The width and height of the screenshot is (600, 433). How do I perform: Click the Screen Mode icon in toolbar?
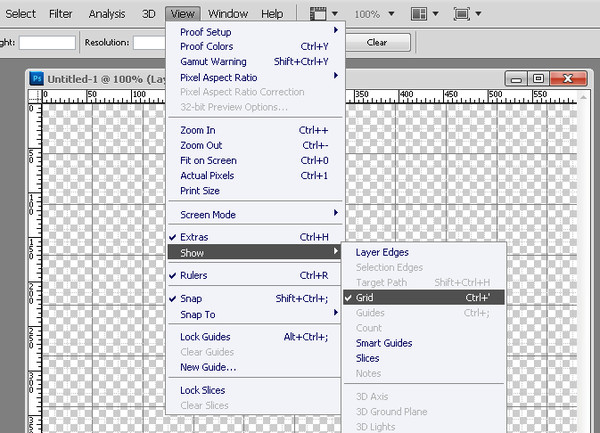(x=462, y=14)
